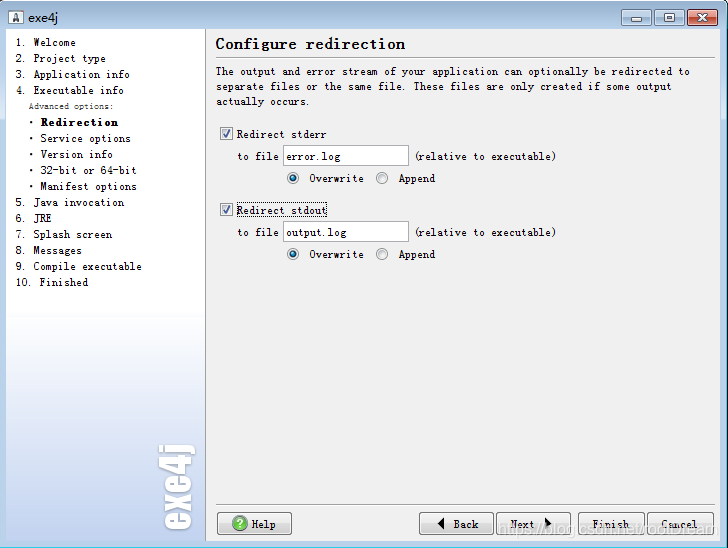Screen dimensions: 728x548
Task: Select Append for the output.log file
Action: click(x=382, y=254)
